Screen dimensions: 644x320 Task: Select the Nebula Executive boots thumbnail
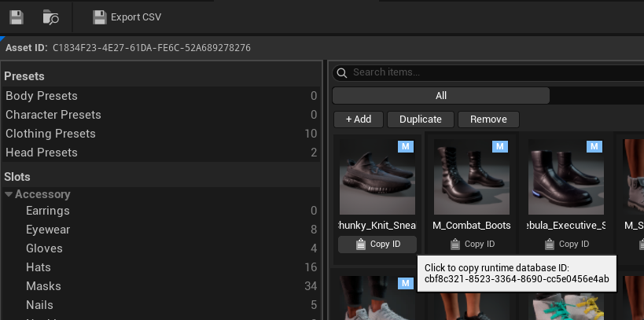[x=566, y=177]
